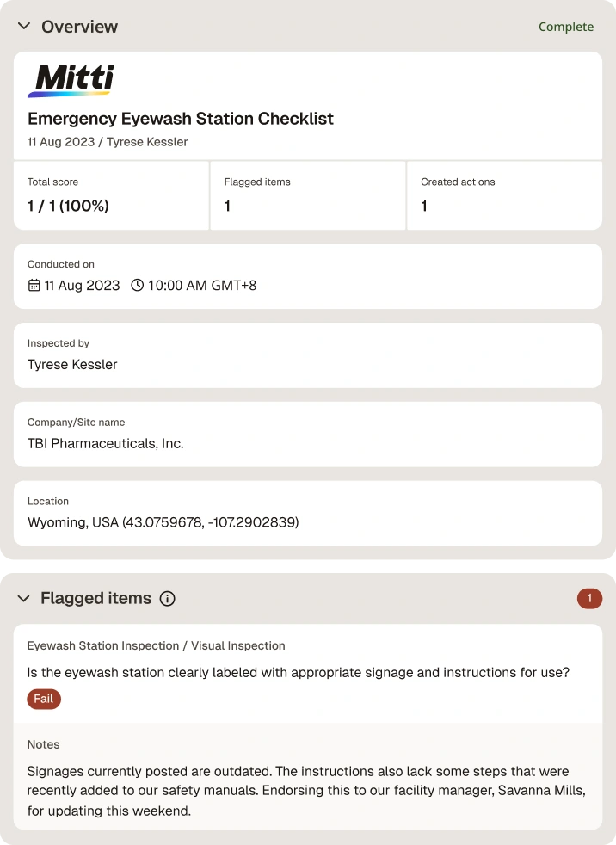The height and width of the screenshot is (845, 616).
Task: Open the eyewash station signage question
Action: click(x=298, y=673)
